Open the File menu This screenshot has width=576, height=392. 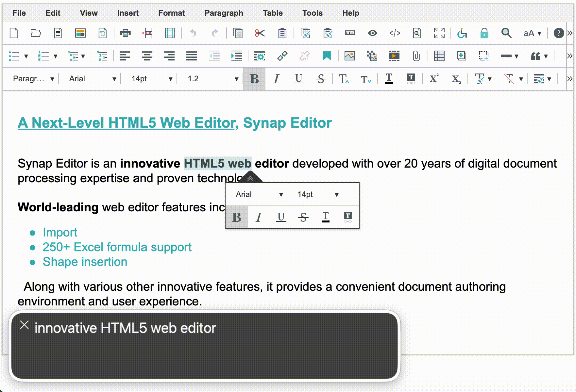tap(19, 13)
